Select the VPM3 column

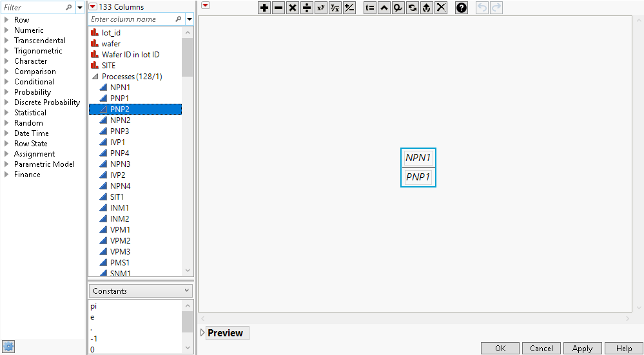(135, 251)
